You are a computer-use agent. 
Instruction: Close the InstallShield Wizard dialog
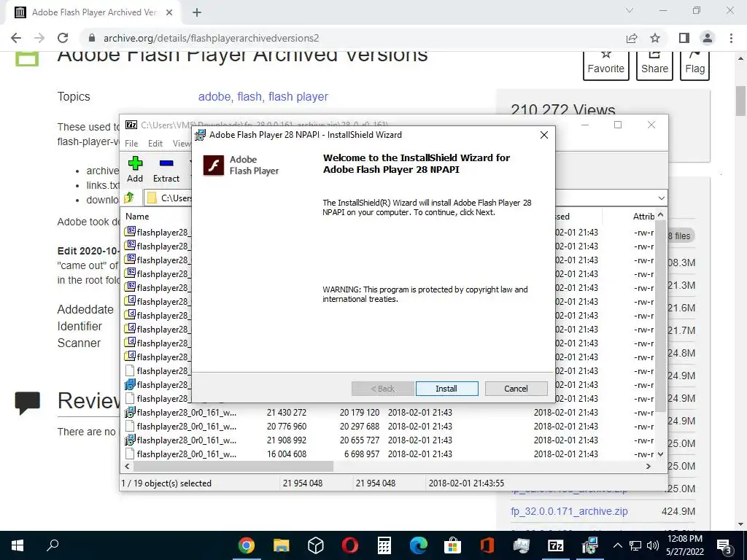(x=544, y=135)
